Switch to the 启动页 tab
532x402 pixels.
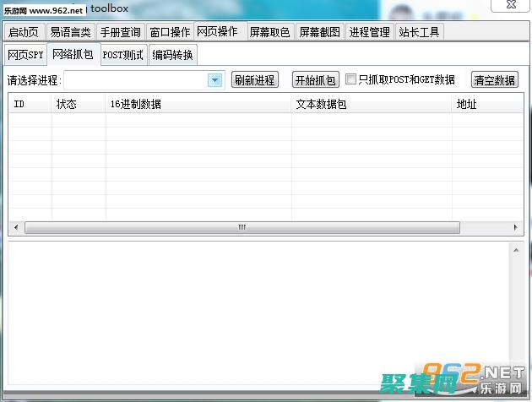pyautogui.click(x=23, y=32)
